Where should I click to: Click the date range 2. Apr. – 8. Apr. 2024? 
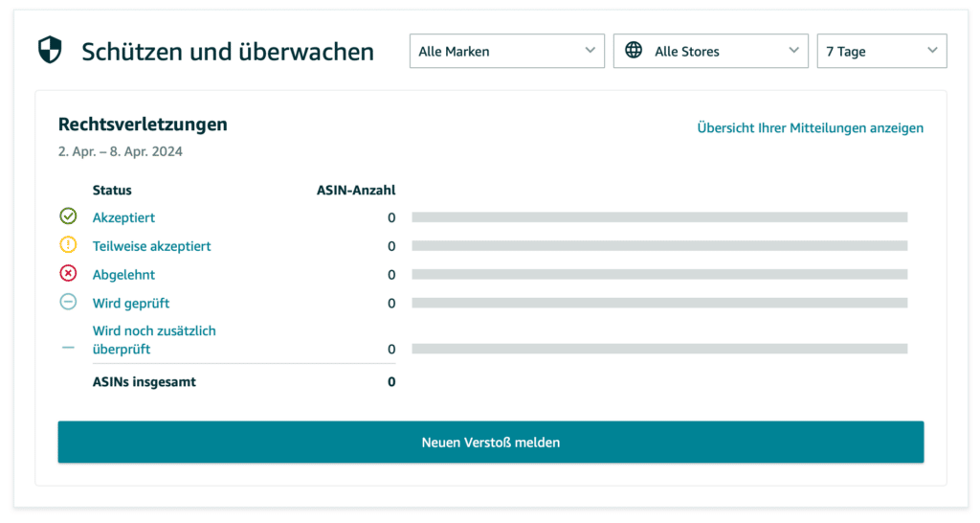point(121,151)
